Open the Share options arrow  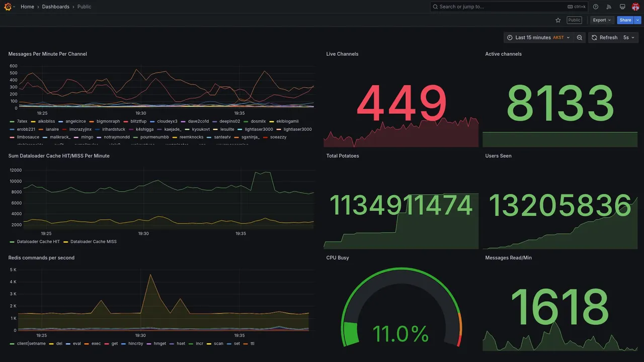[x=638, y=20]
